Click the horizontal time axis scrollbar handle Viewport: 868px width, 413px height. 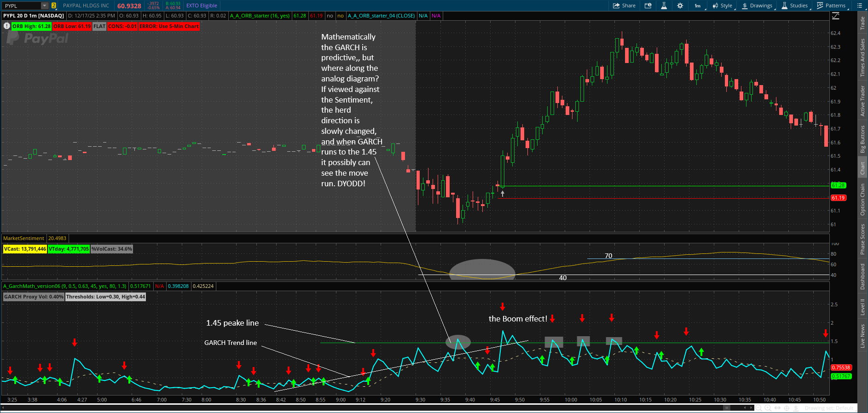(726, 408)
